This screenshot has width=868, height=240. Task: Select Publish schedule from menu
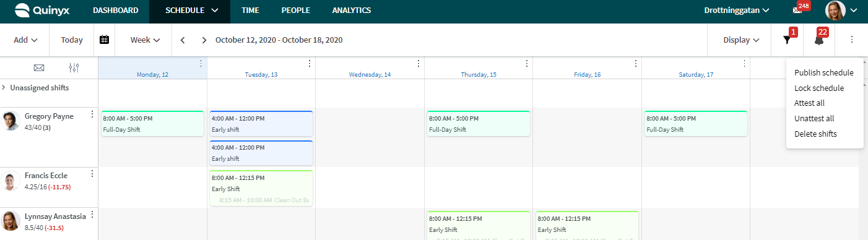pyautogui.click(x=824, y=72)
